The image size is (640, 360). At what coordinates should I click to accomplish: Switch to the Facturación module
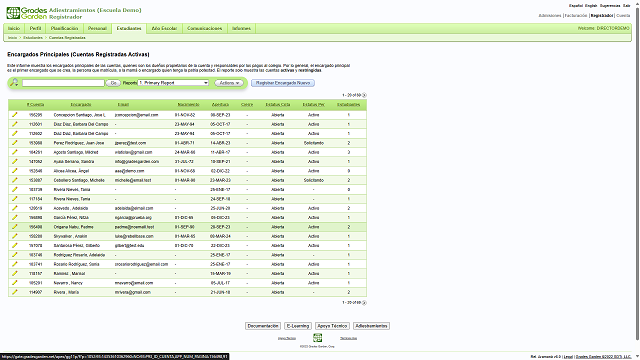(x=576, y=16)
